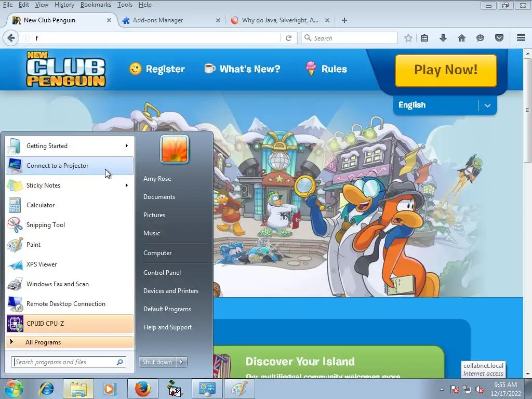Bookmark this page with the star icon
Screen dimensions: 532x399
coord(408,38)
